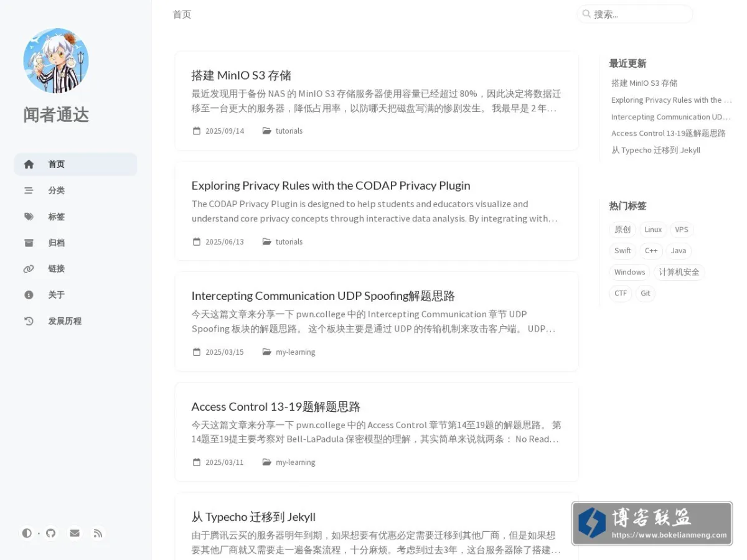Open the RSS feed icon

point(98,533)
